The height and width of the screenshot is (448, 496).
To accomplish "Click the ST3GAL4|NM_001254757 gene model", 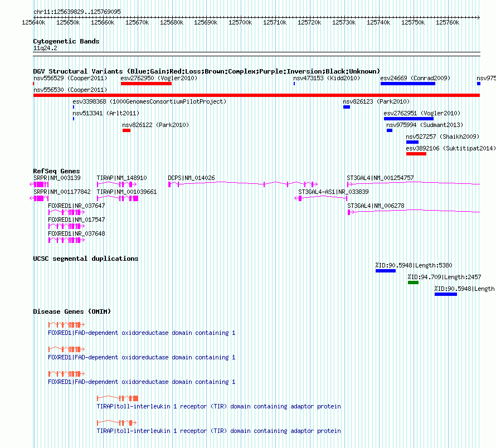I will (414, 184).
